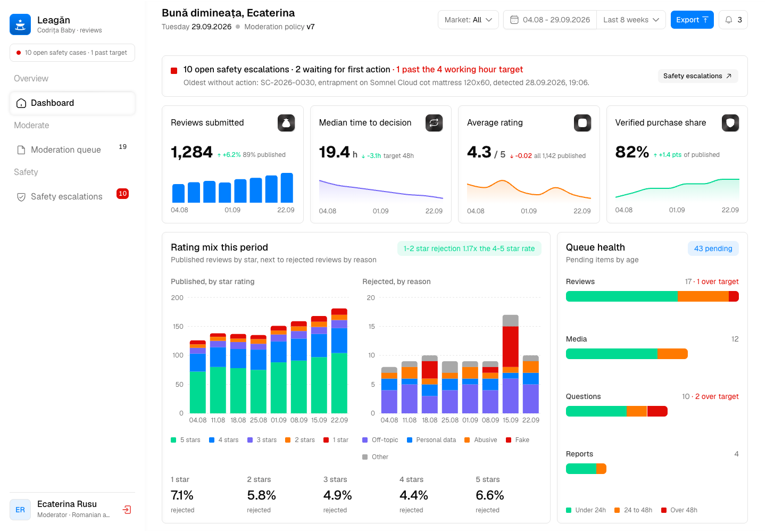Click the Over 48h legend entry

[x=679, y=510]
